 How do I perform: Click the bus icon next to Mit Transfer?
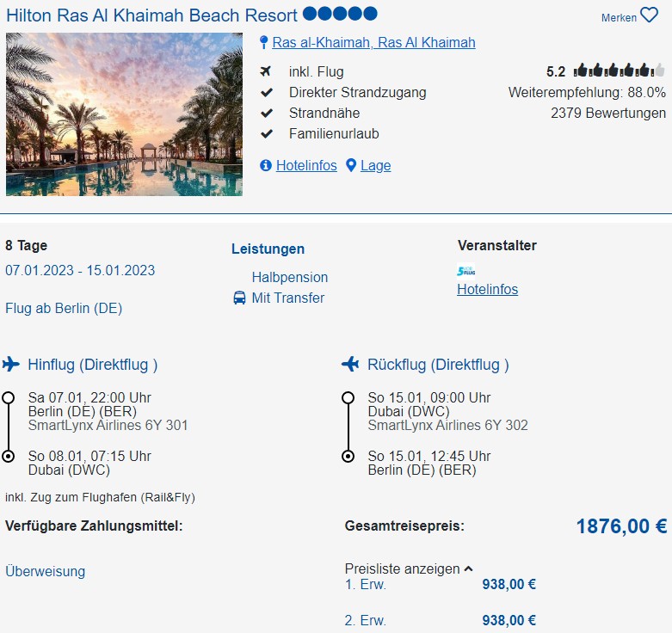(x=239, y=298)
